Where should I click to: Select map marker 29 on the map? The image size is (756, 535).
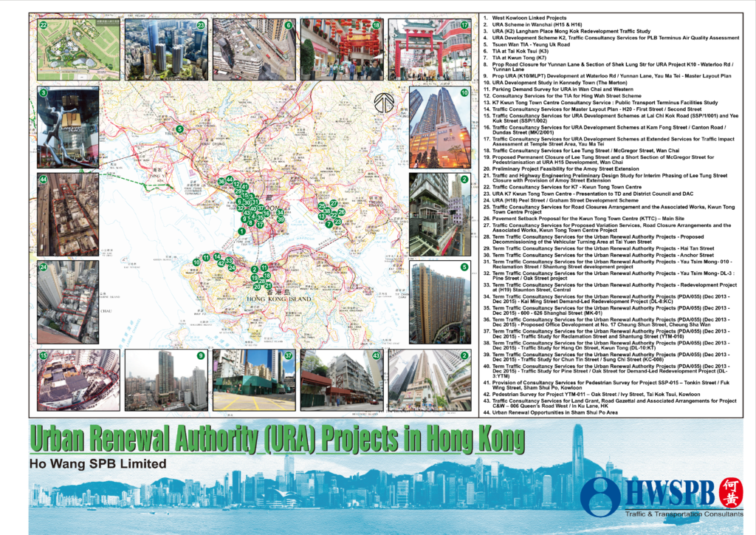click(x=238, y=191)
